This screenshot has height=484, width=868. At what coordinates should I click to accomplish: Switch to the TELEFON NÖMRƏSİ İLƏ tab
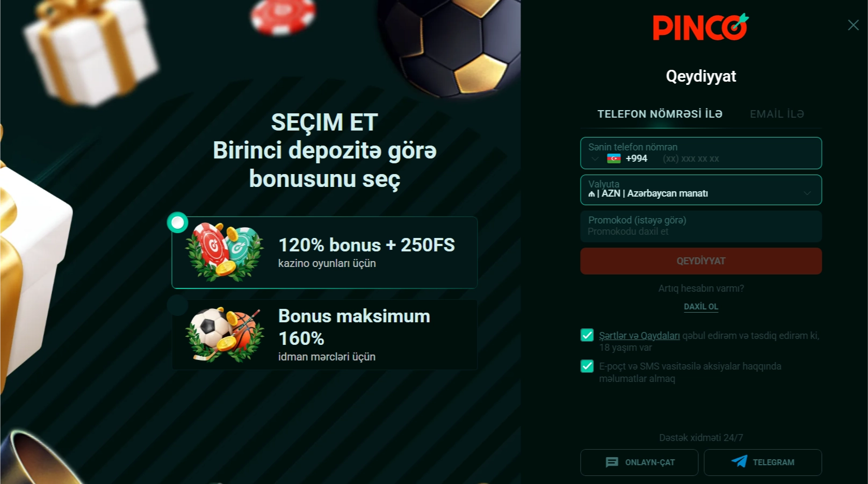(x=660, y=114)
